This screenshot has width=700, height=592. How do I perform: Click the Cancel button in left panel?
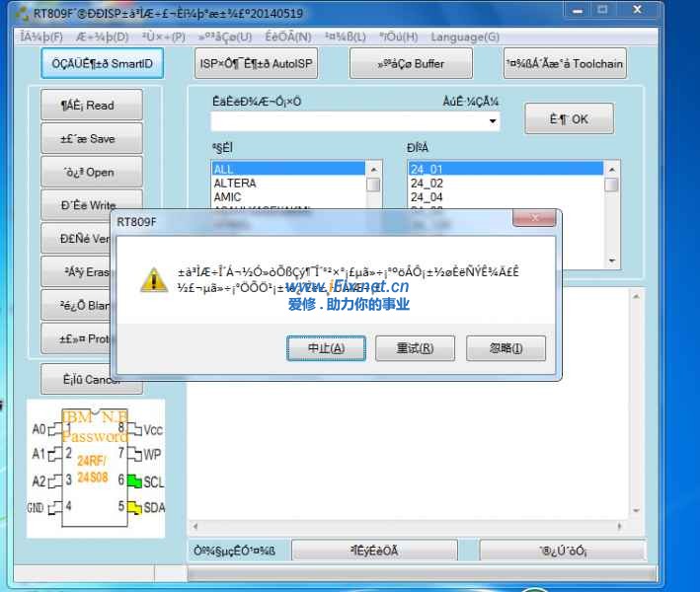pyautogui.click(x=92, y=380)
